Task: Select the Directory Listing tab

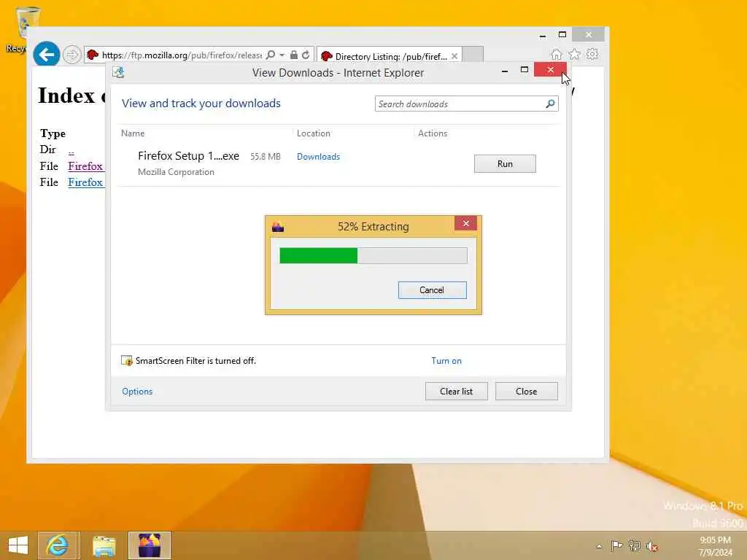Action: (x=389, y=56)
